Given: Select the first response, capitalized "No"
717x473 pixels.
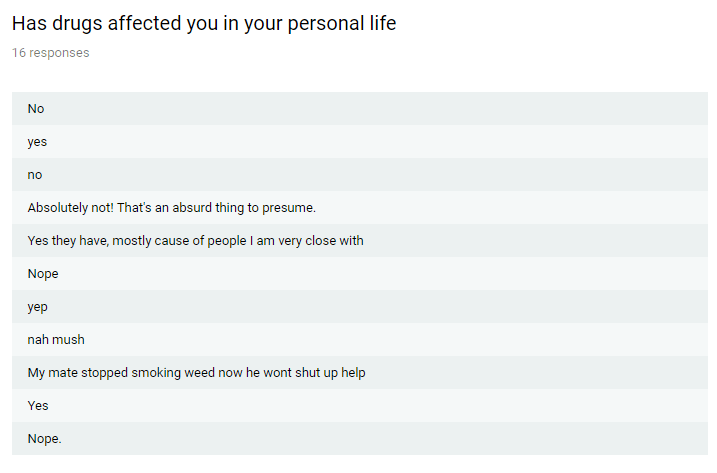Looking at the screenshot, I should (x=36, y=108).
